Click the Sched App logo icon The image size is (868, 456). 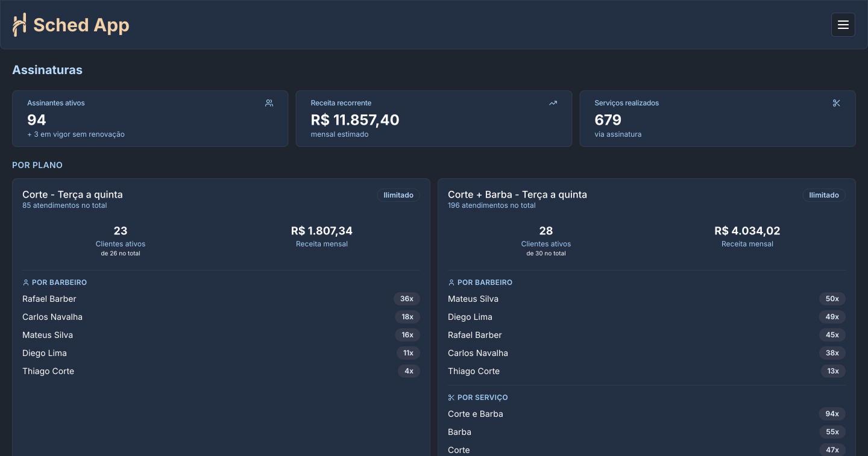pos(19,25)
